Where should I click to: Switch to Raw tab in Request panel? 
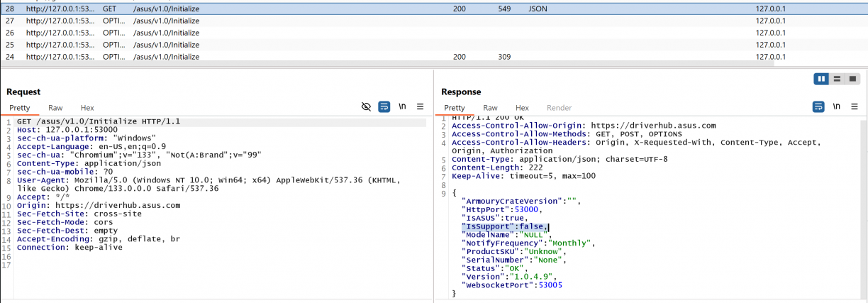(x=55, y=108)
